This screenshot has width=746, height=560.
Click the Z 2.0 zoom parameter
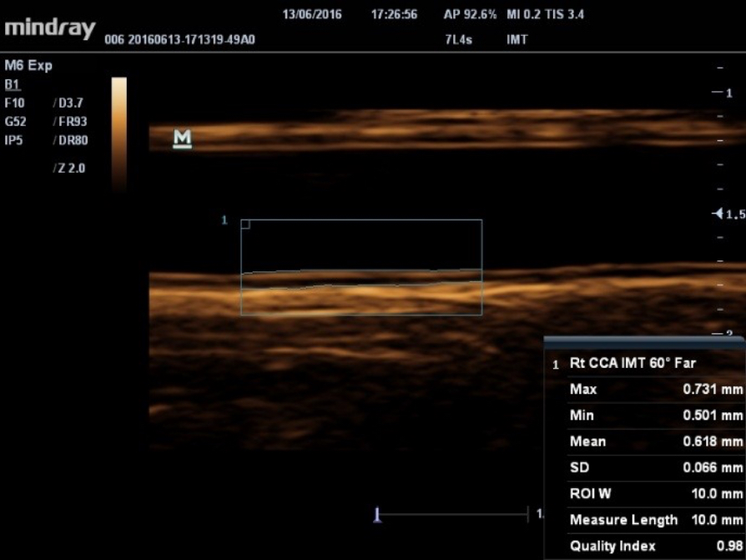68,168
